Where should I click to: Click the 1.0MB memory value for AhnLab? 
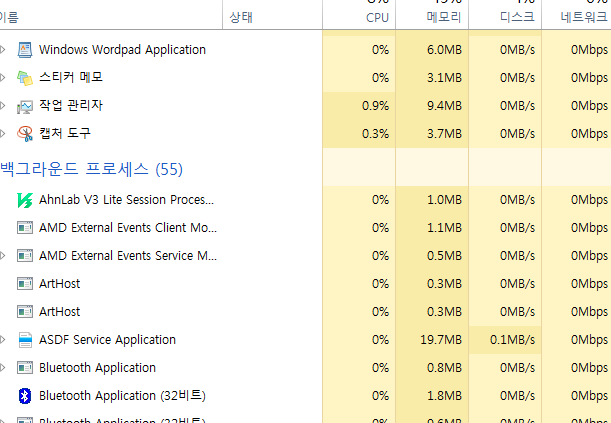(444, 200)
